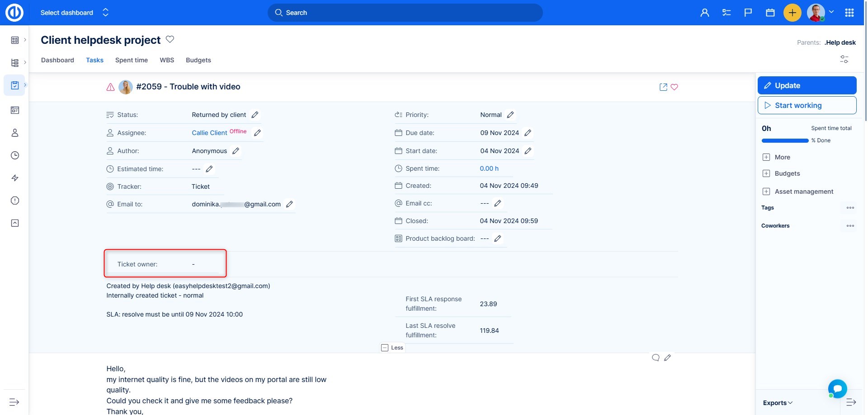The width and height of the screenshot is (868, 415).
Task: Edit the Email to address pencil
Action: pyautogui.click(x=289, y=204)
